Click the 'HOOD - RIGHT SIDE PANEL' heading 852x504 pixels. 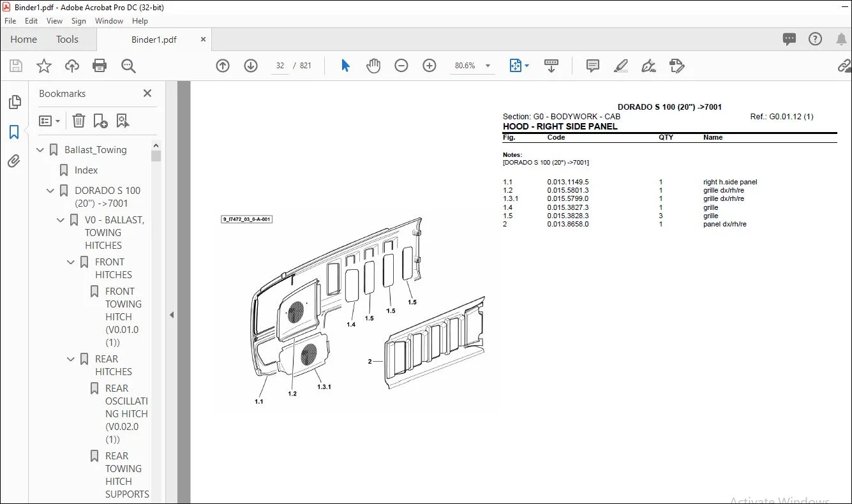click(x=560, y=126)
